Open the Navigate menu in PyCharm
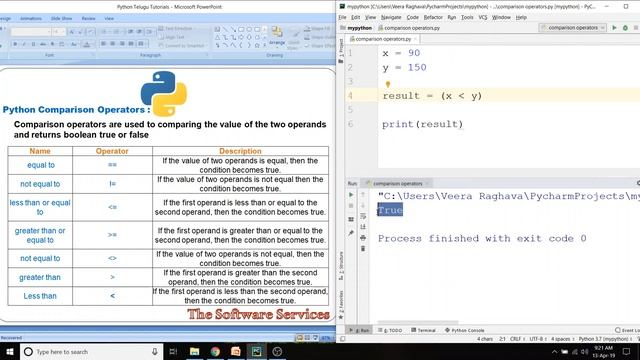640x360 pixels. tap(391, 18)
